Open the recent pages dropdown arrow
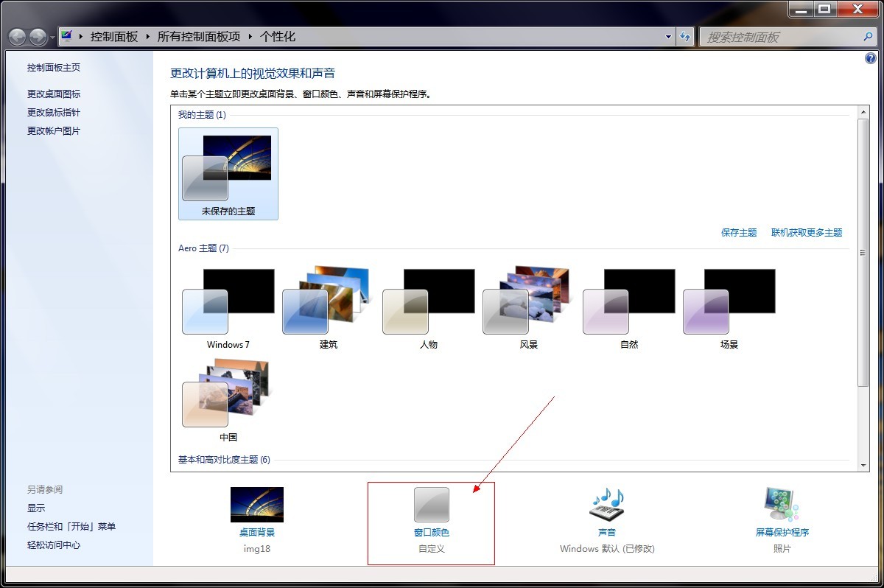This screenshot has height=588, width=884. 52,38
